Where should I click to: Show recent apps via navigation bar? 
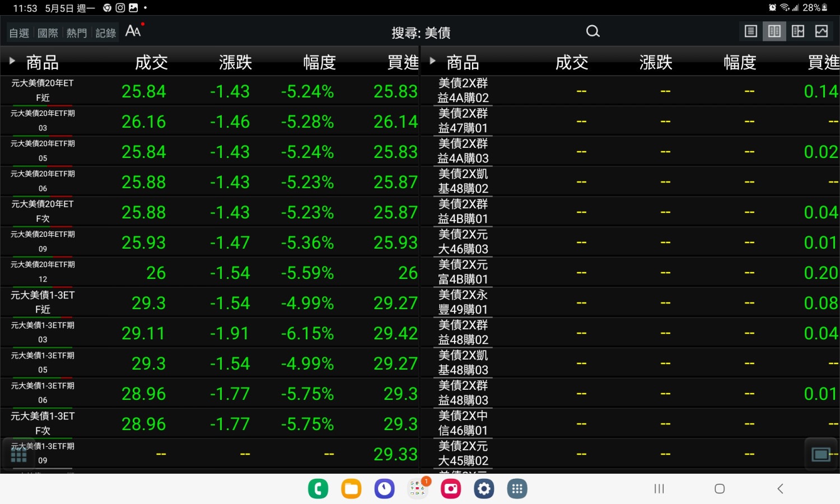(659, 489)
